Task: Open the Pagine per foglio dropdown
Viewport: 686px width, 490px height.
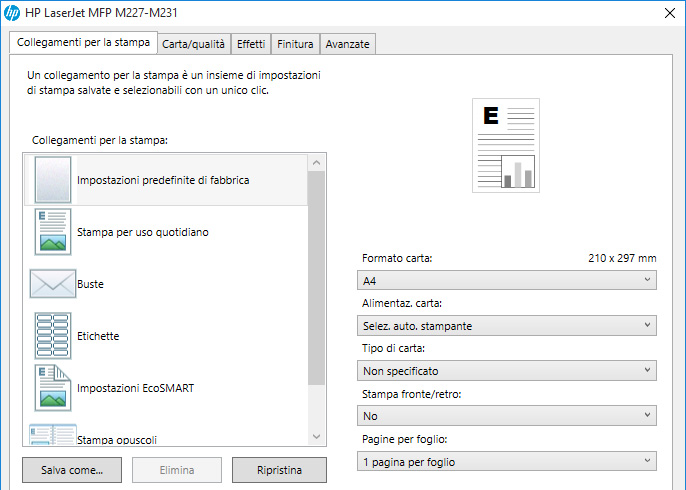Action: tap(507, 461)
